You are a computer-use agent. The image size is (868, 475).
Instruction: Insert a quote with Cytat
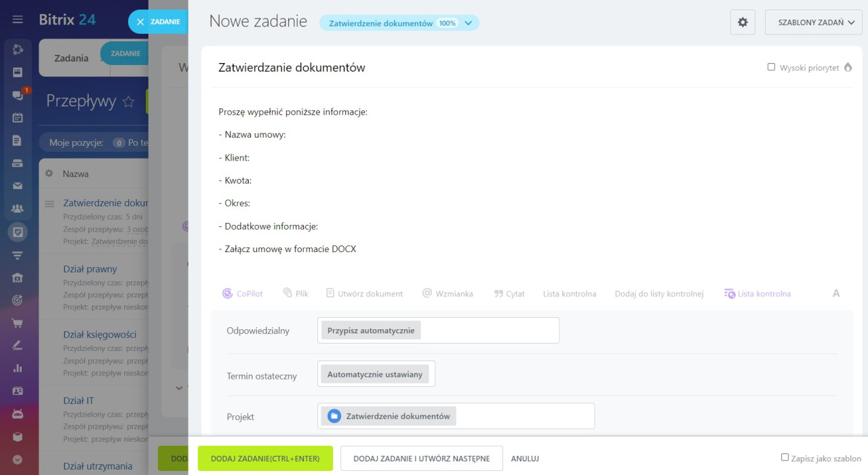[509, 293]
